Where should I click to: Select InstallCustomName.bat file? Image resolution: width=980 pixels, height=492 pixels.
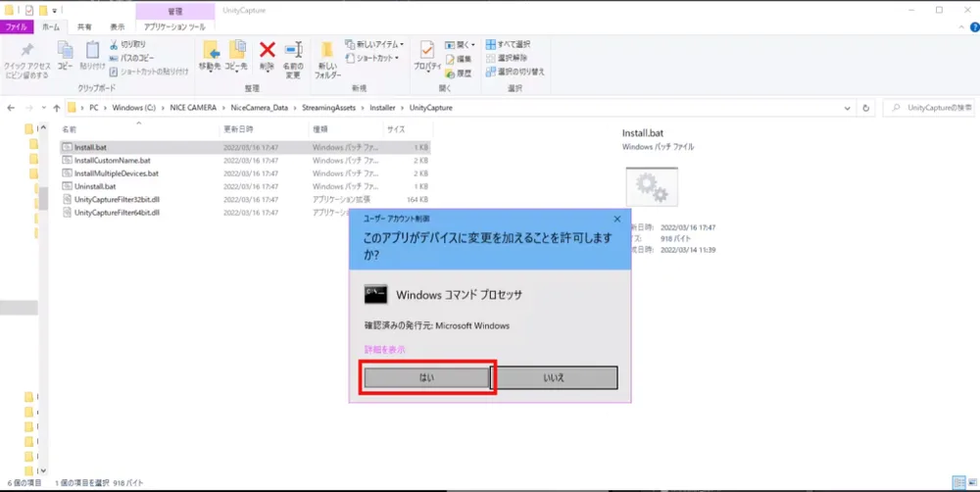coord(245,161)
